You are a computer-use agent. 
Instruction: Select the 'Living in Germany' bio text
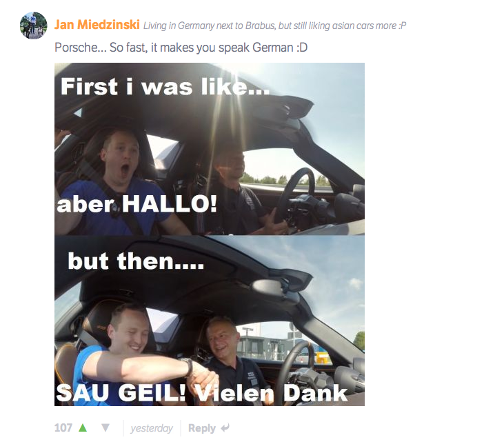tap(275, 26)
